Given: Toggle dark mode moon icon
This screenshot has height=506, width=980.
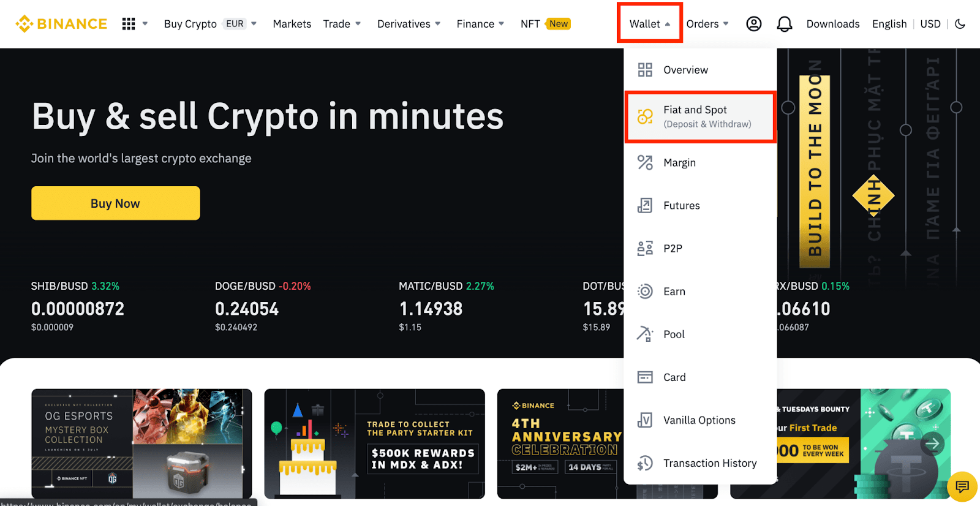Looking at the screenshot, I should tap(960, 24).
